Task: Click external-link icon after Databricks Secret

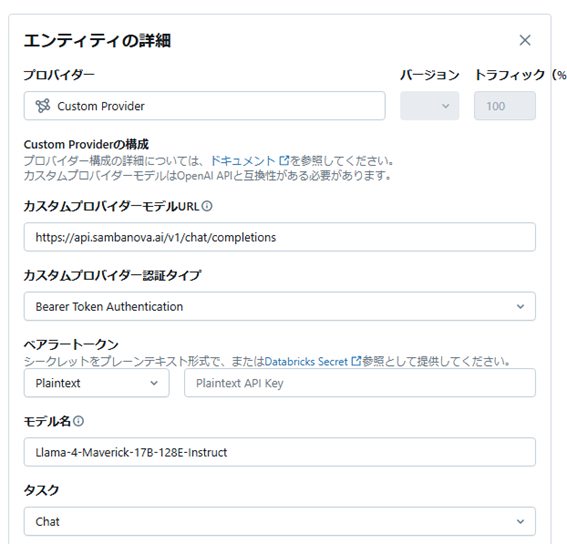Action: click(x=356, y=361)
